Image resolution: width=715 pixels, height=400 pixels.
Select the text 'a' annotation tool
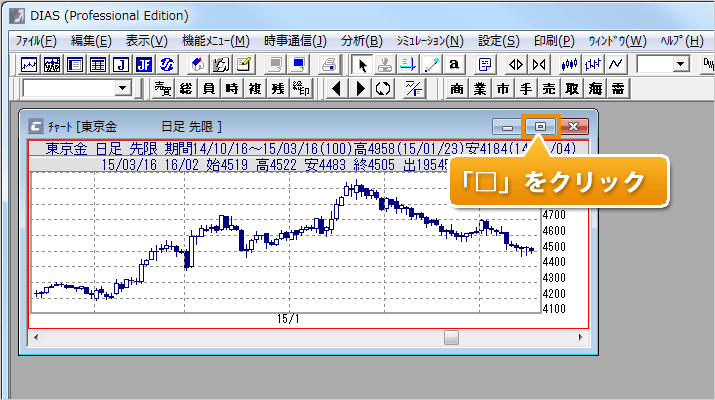pyautogui.click(x=454, y=64)
